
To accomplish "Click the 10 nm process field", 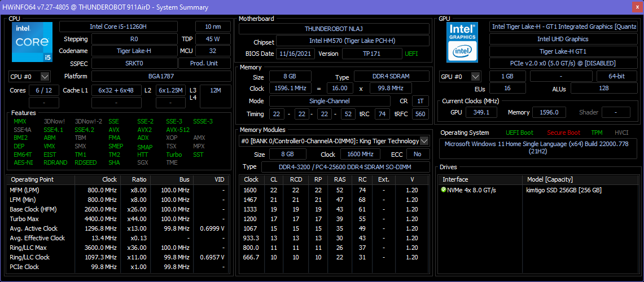I will pyautogui.click(x=213, y=27).
